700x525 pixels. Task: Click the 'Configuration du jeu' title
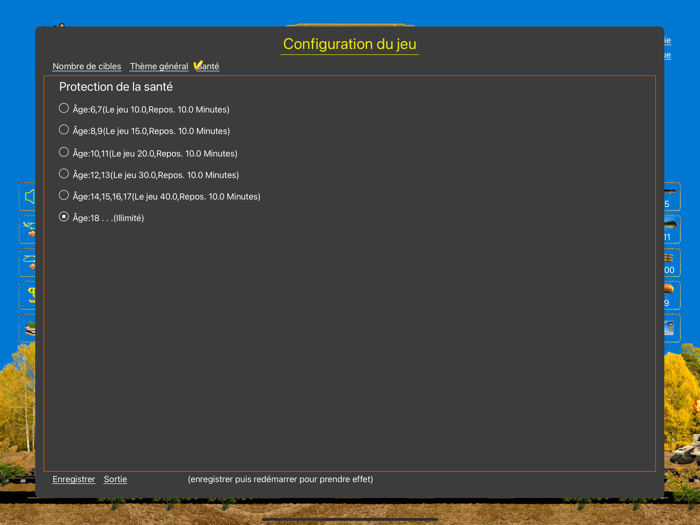(350, 44)
